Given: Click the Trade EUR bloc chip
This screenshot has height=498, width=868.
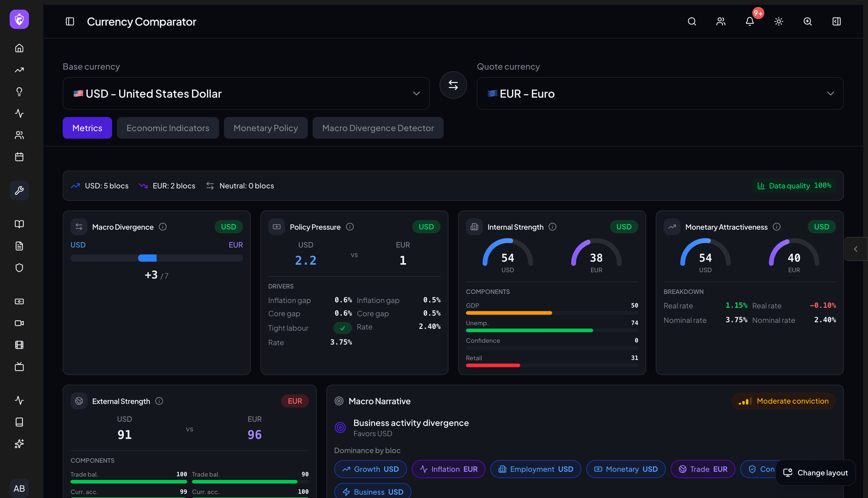Looking at the screenshot, I should tap(703, 469).
